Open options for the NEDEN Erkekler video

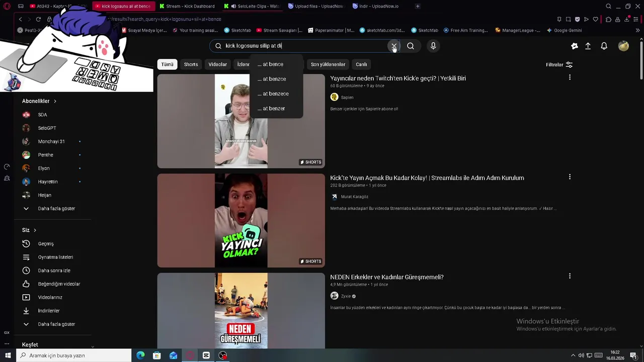tap(570, 276)
